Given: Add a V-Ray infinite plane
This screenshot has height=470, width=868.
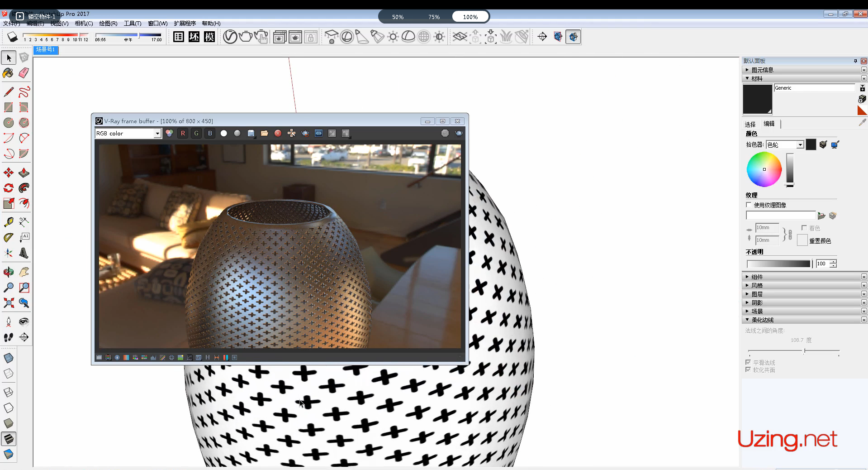Looking at the screenshot, I should 460,37.
